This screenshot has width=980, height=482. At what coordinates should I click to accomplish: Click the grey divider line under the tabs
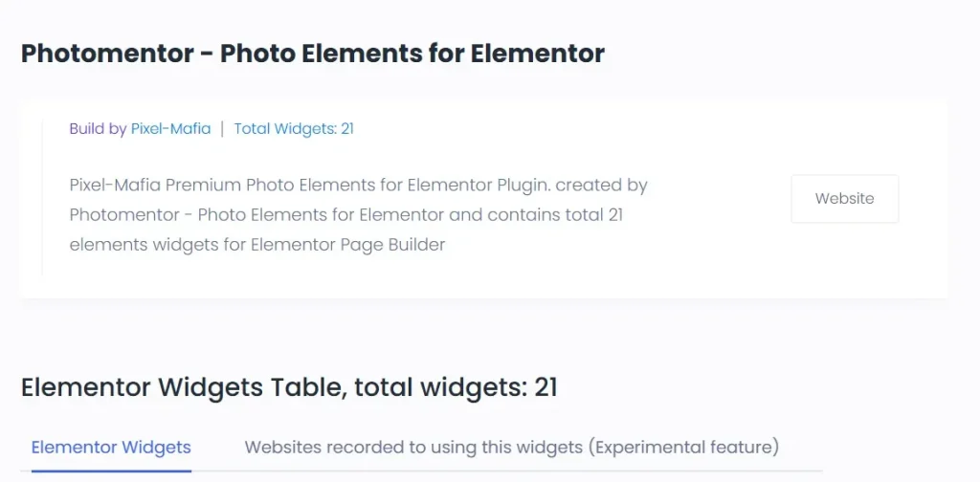pos(507,471)
